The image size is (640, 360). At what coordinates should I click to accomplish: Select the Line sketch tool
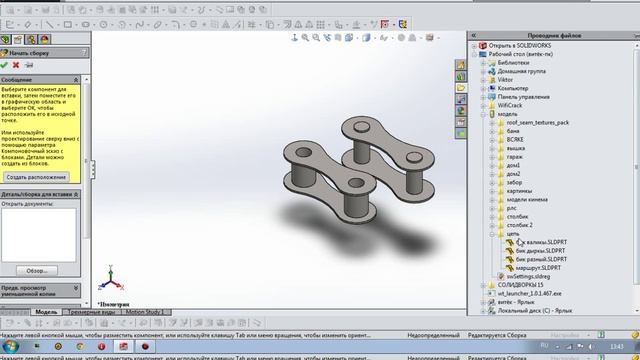(x=49, y=24)
